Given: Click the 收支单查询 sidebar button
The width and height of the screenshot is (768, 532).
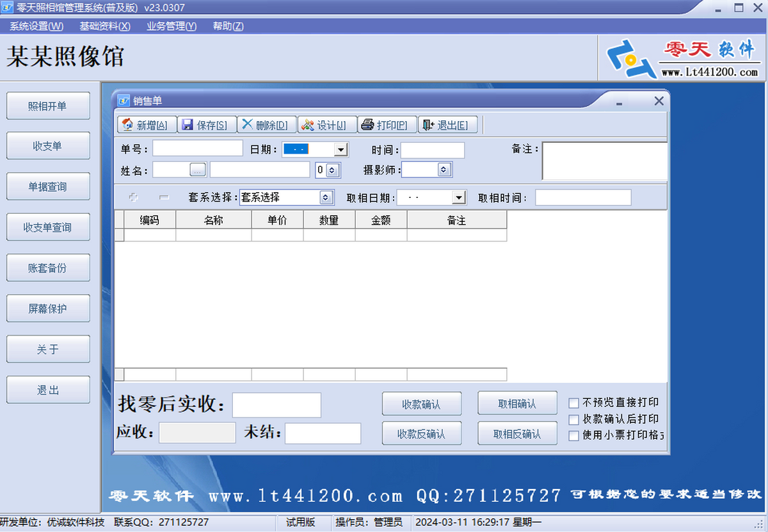Looking at the screenshot, I should [48, 227].
